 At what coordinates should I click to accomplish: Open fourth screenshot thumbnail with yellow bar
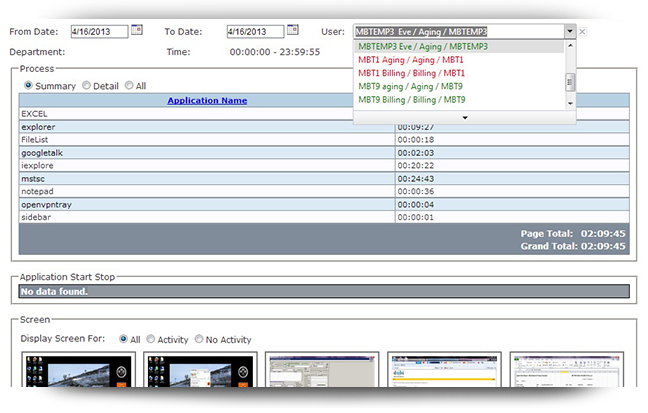point(444,370)
